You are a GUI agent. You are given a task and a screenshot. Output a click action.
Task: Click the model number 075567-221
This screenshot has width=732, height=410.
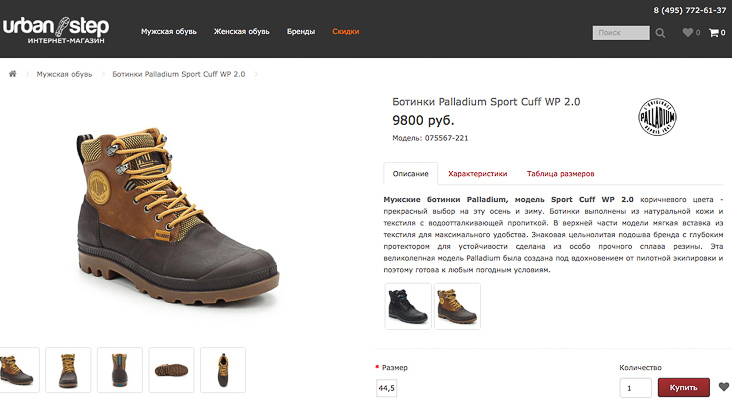pos(446,138)
